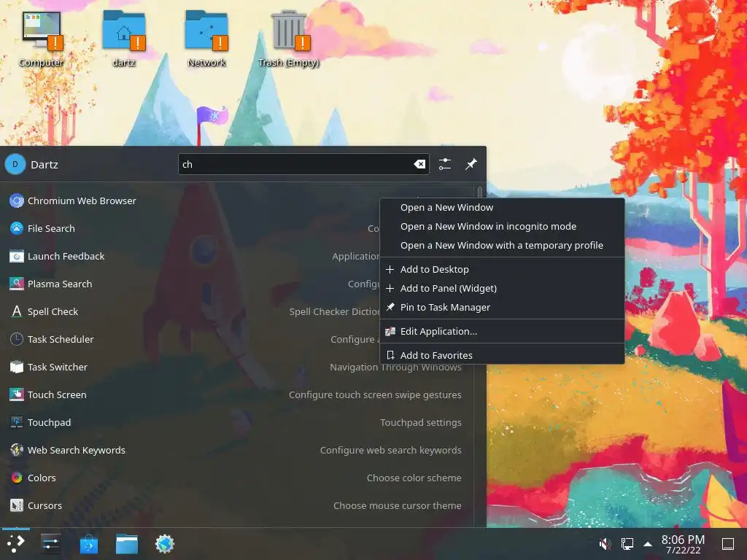Click the Plasma Search icon

click(x=17, y=284)
